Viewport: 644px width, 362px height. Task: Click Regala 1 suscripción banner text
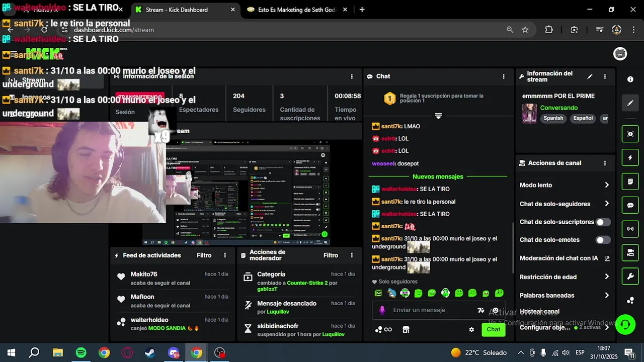[441, 98]
